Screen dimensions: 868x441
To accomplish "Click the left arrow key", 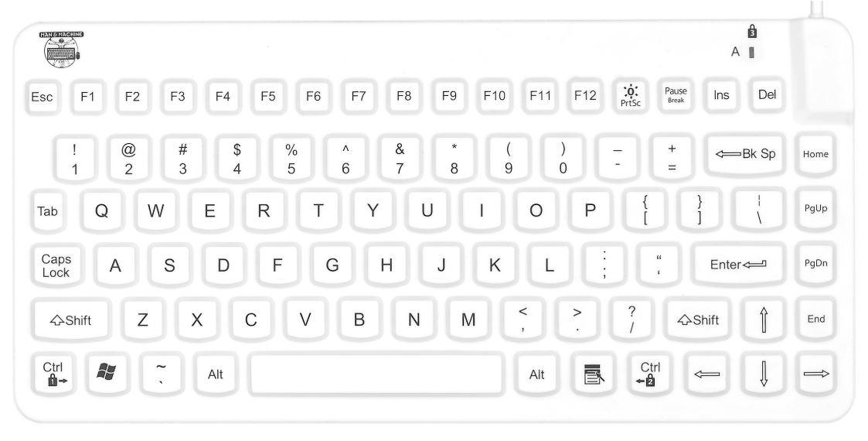I will 707,374.
